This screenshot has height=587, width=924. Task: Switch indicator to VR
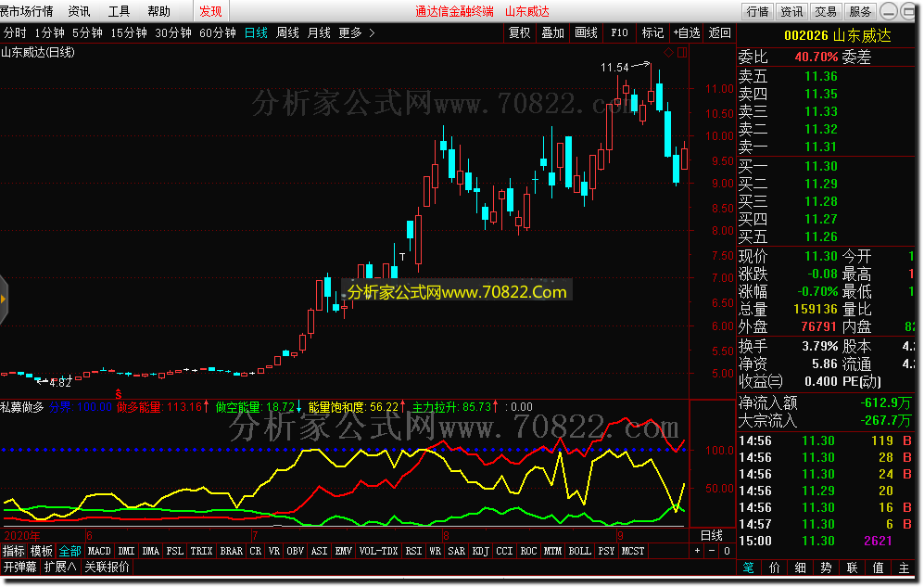tap(274, 551)
